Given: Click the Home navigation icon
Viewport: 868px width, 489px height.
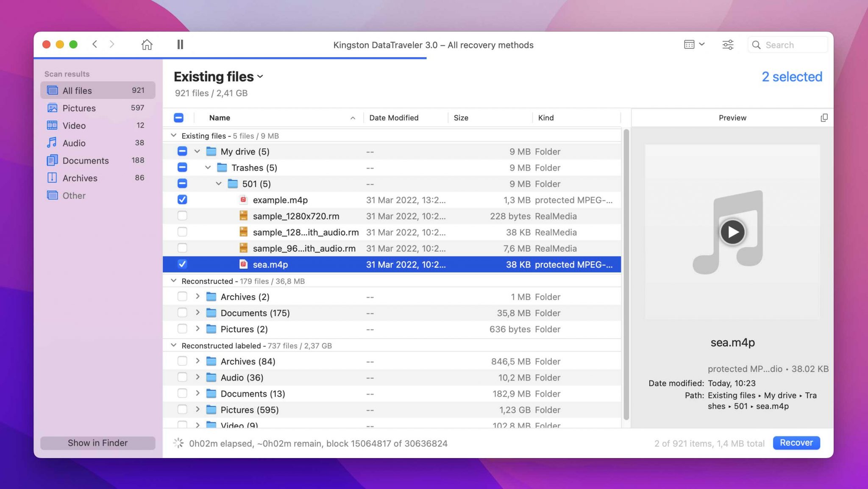Looking at the screenshot, I should pyautogui.click(x=147, y=44).
